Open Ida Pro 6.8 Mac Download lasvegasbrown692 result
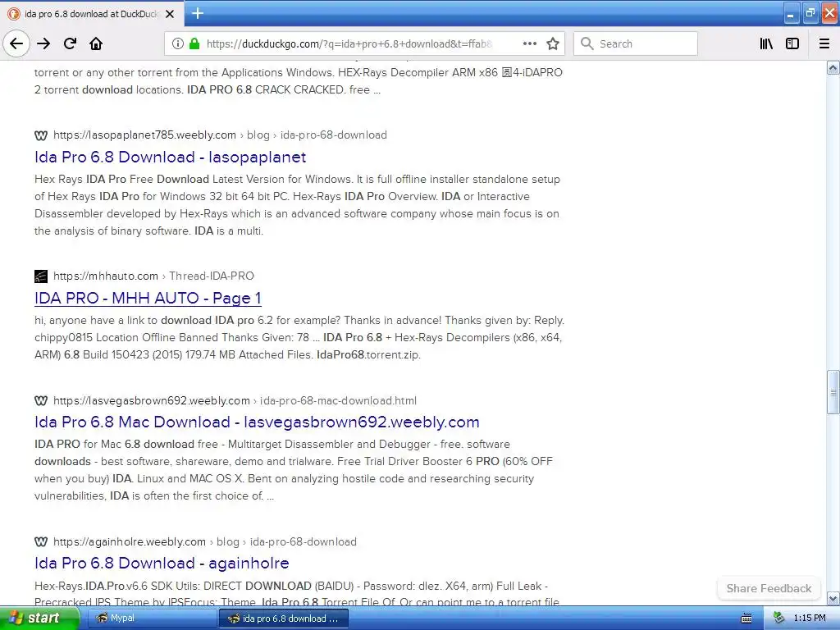The height and width of the screenshot is (630, 840). click(x=257, y=422)
